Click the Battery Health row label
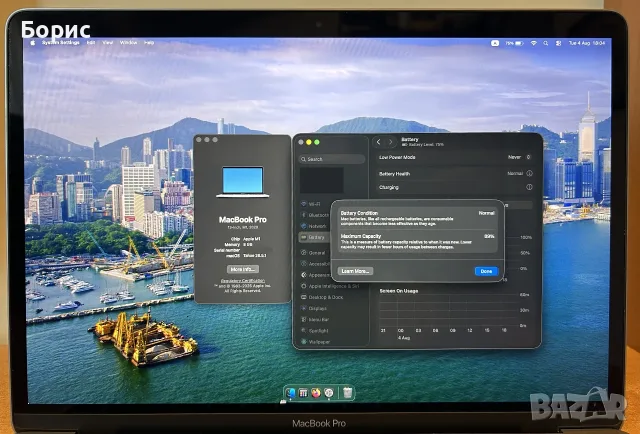640x434 pixels. click(394, 174)
